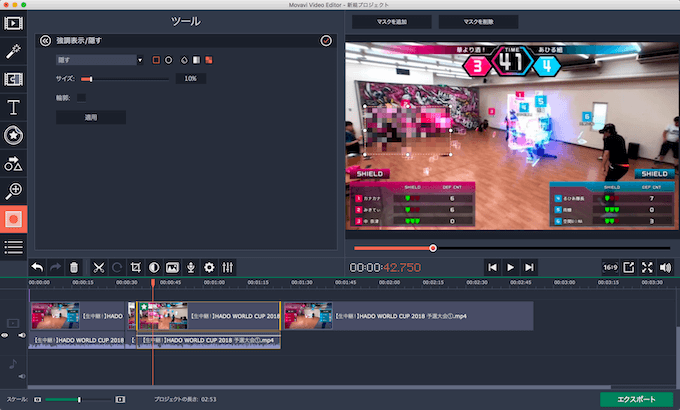Click the timecode display 00:00:42.750
Screen dimensions: 680x410
pos(385,267)
